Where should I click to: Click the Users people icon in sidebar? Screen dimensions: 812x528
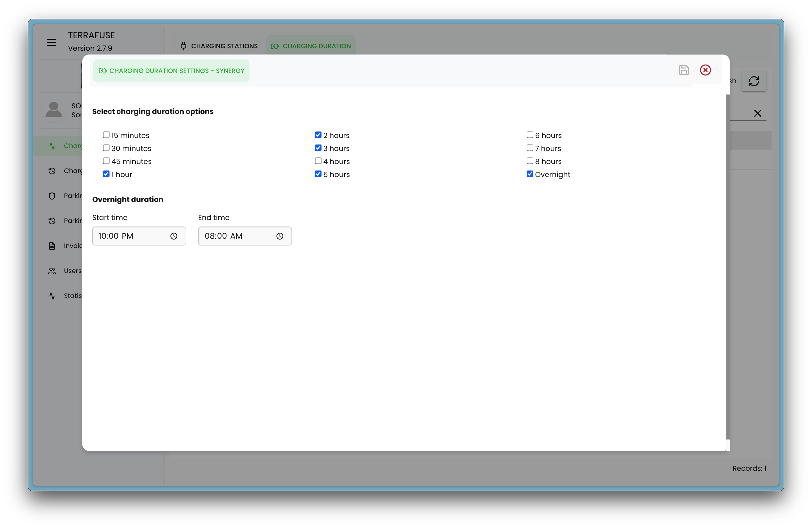[52, 271]
